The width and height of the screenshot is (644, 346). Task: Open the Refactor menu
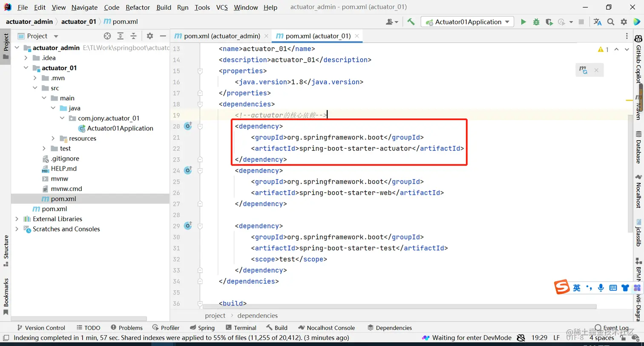[138, 7]
